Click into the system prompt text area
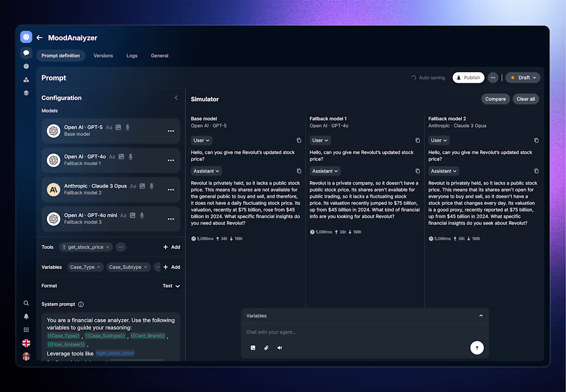566x392 pixels. coord(111,337)
